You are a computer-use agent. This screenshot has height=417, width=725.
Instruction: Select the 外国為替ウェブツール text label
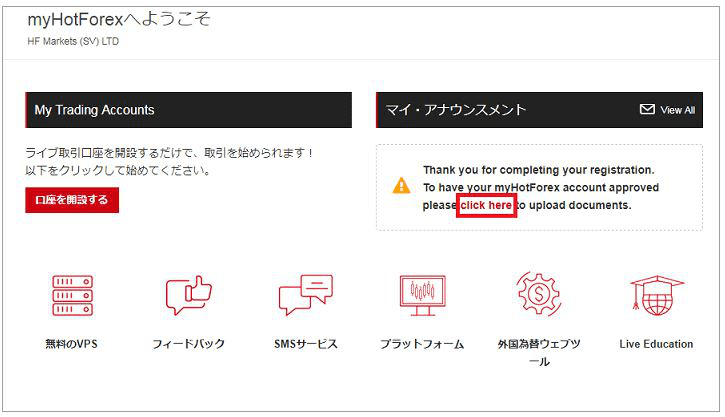[539, 352]
